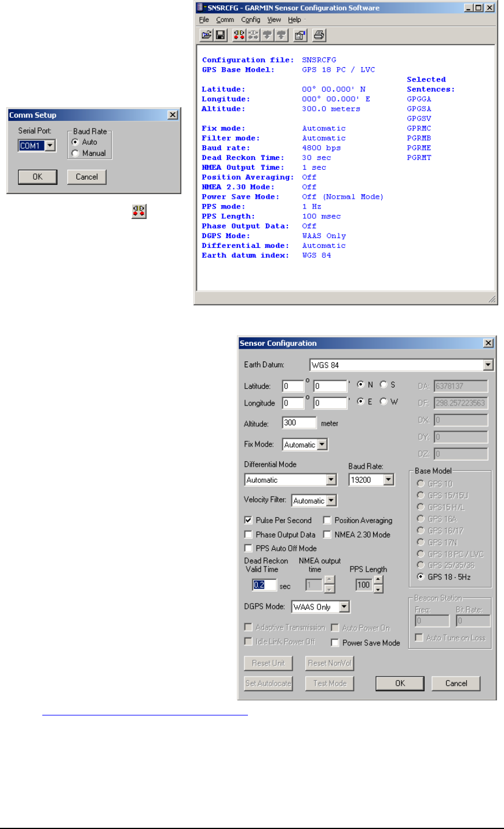Open the Config menu
Viewport: 504px width, 829px height.
251,20
